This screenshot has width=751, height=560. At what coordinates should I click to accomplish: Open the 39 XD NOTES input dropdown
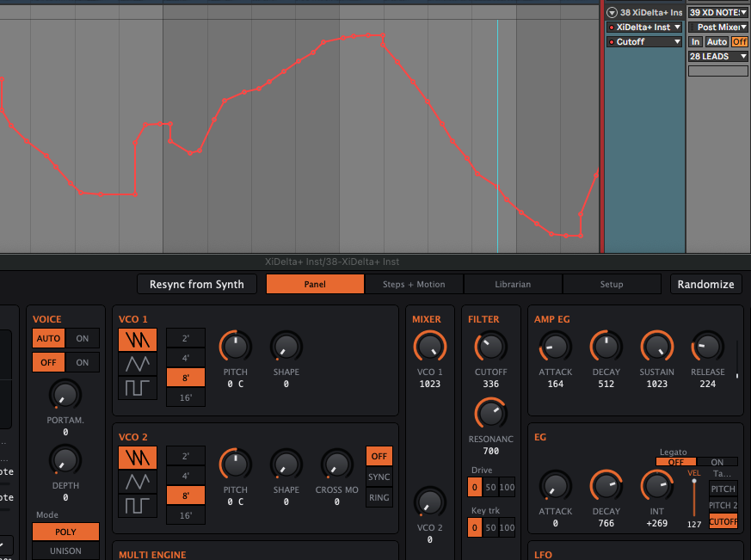click(x=718, y=12)
